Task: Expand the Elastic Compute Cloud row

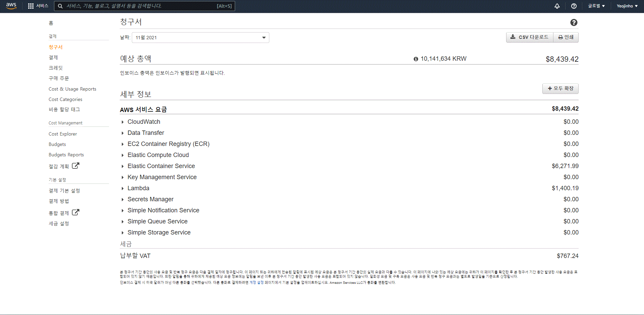Action: click(122, 155)
